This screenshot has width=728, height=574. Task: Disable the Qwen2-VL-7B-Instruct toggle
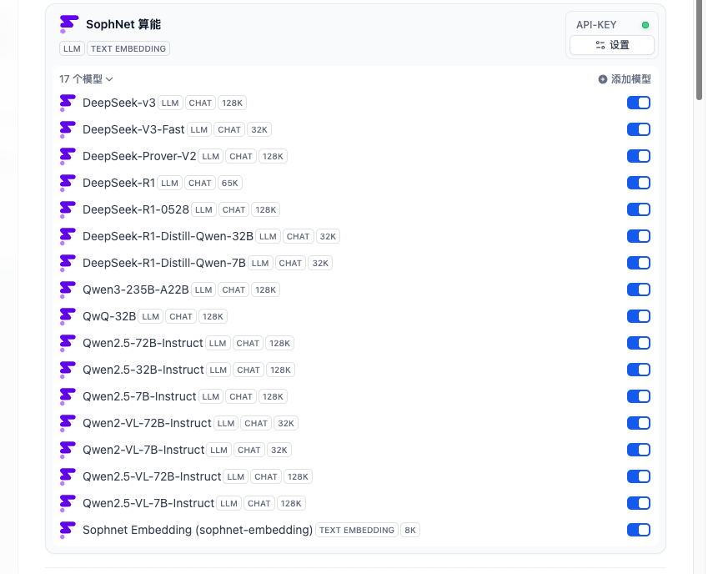638,450
